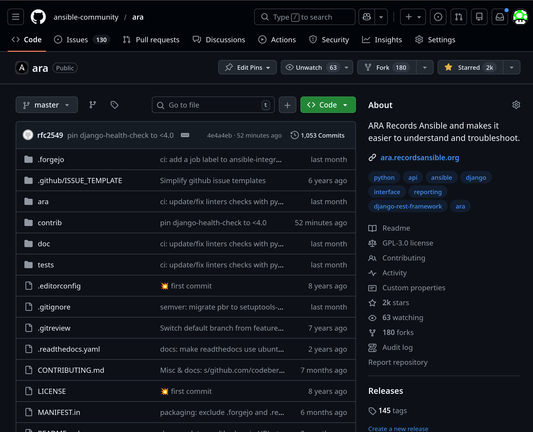Open the 1,053 Commits history
The width and height of the screenshot is (533, 432).
click(x=317, y=135)
